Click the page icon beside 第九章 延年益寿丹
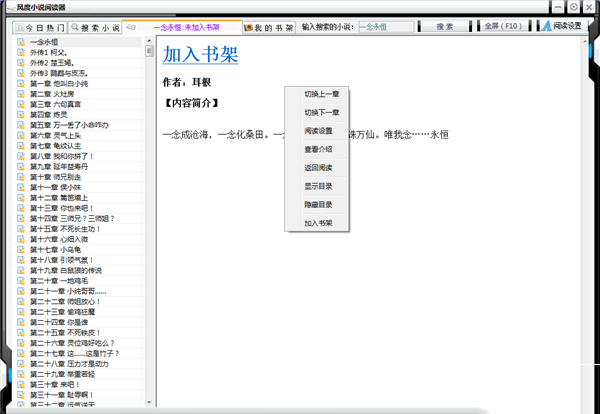The width and height of the screenshot is (600, 414). pyautogui.click(x=21, y=166)
